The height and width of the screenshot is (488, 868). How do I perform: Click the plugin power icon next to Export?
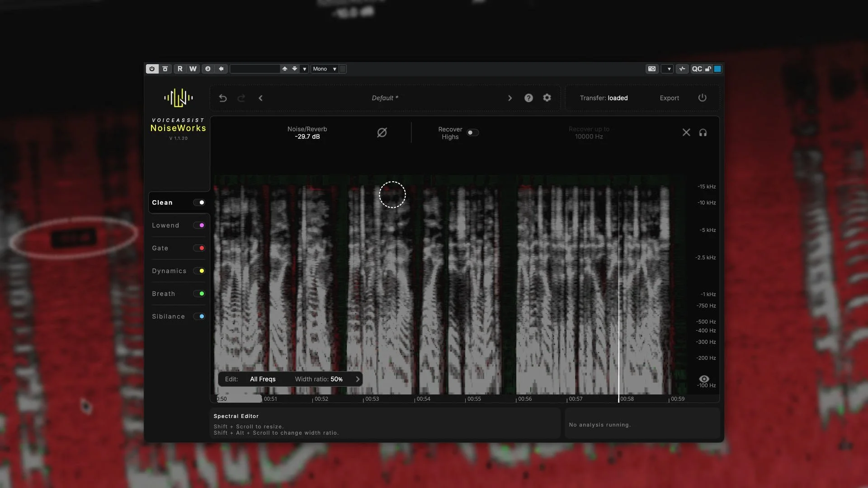[x=702, y=98]
